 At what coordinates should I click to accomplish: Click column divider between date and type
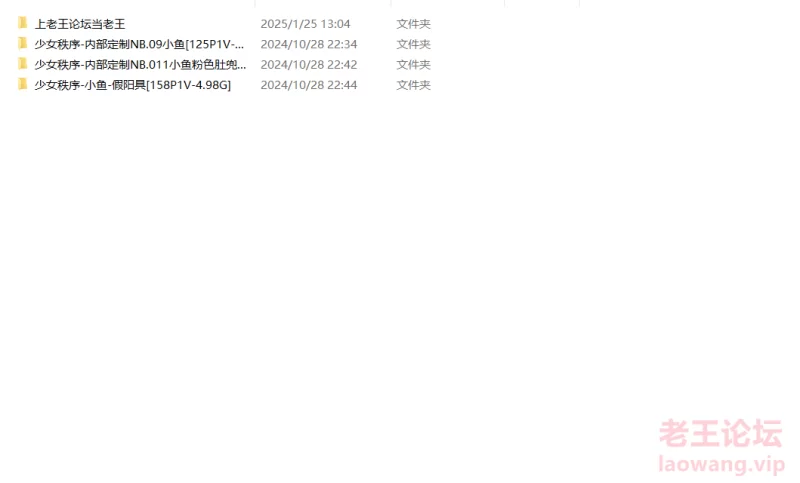point(391,3)
